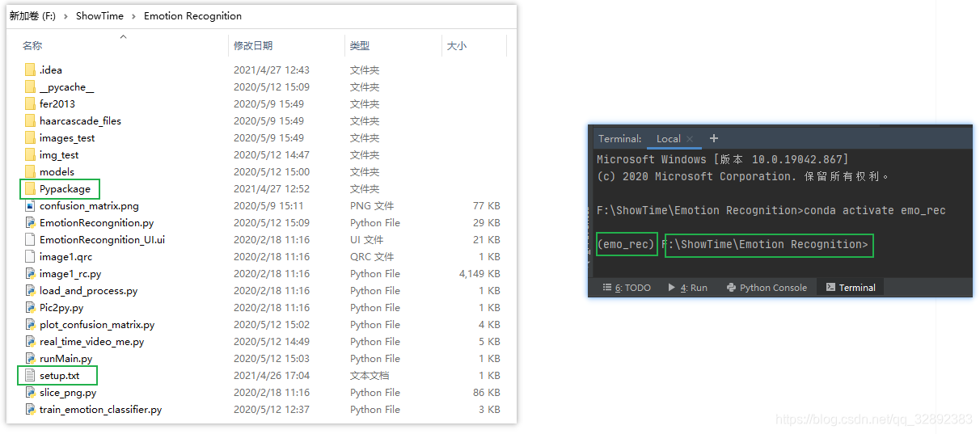Click the Pic2py.py Python file icon
The width and height of the screenshot is (980, 434).
tap(30, 307)
